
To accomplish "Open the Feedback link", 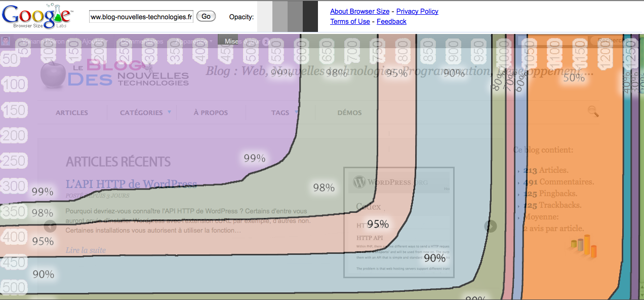I will (x=391, y=21).
